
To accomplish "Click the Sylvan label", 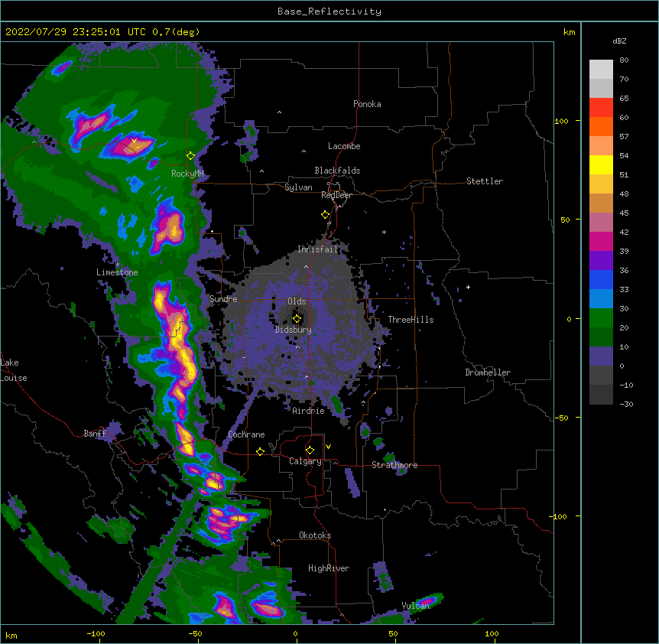I will point(298,187).
